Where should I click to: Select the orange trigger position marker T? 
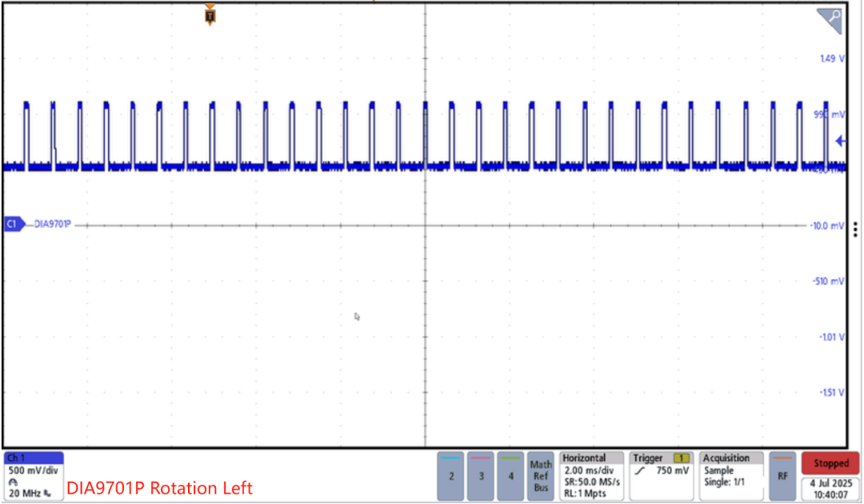click(210, 15)
